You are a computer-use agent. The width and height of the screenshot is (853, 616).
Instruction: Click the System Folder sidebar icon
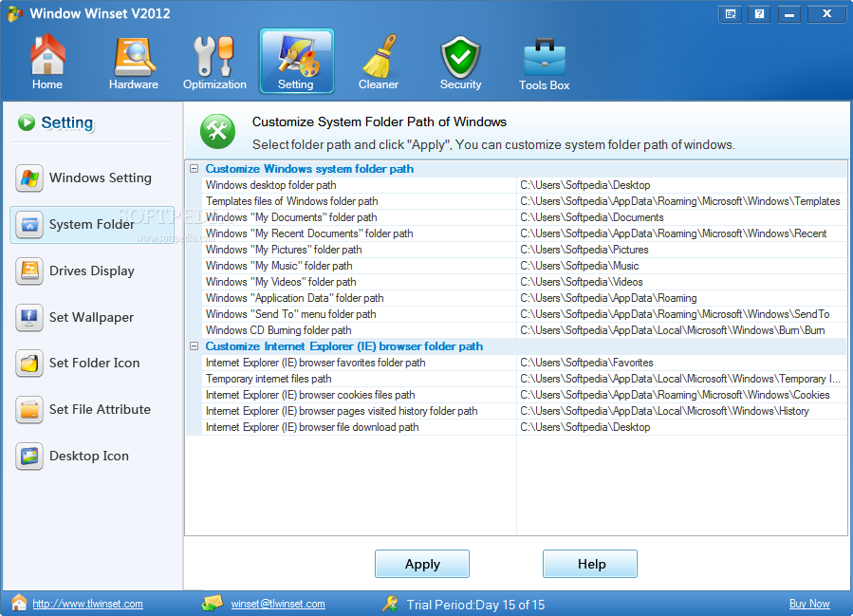(x=29, y=224)
